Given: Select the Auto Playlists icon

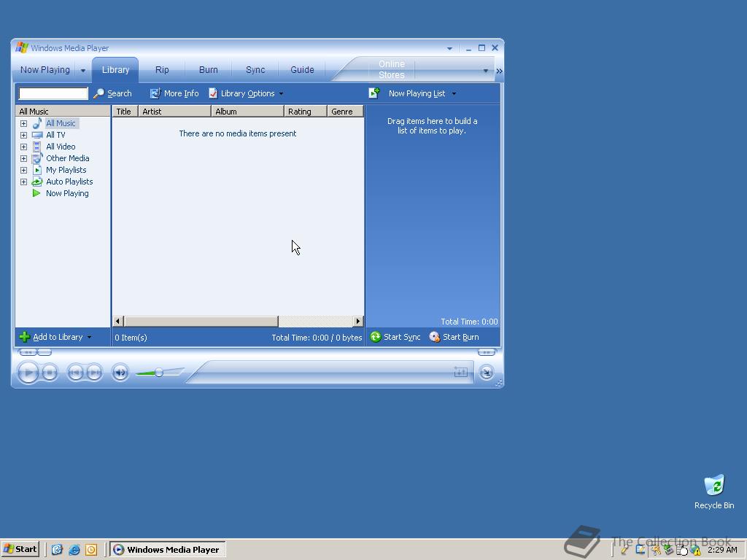Looking at the screenshot, I should (x=37, y=182).
